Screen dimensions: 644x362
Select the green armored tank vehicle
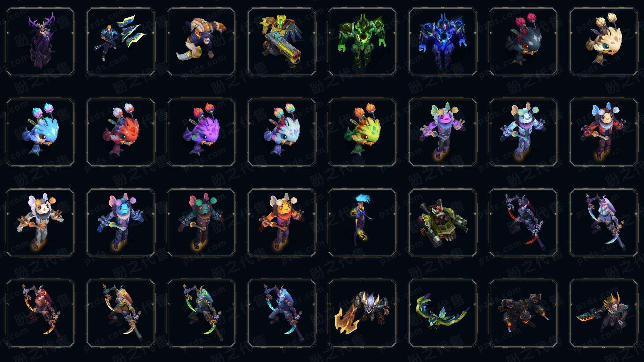443,223
